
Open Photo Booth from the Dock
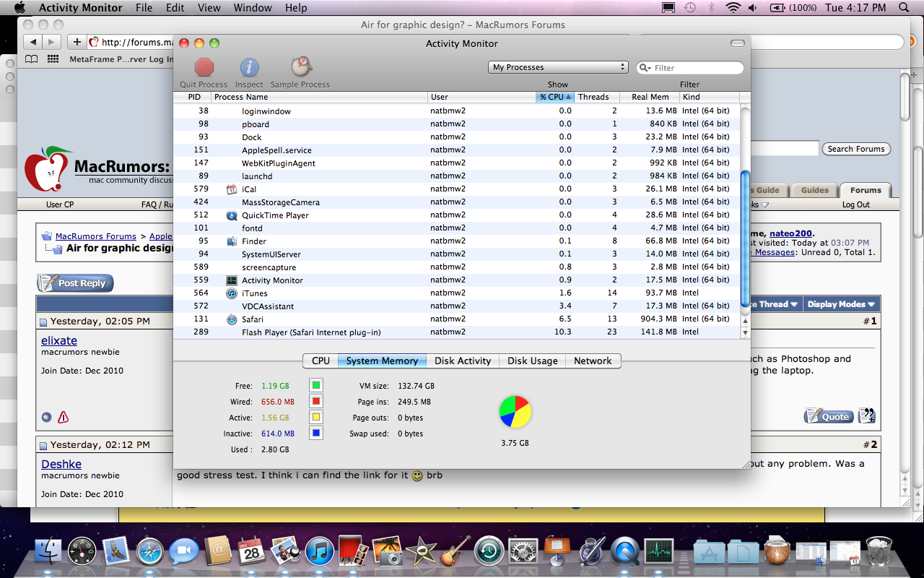pos(353,551)
